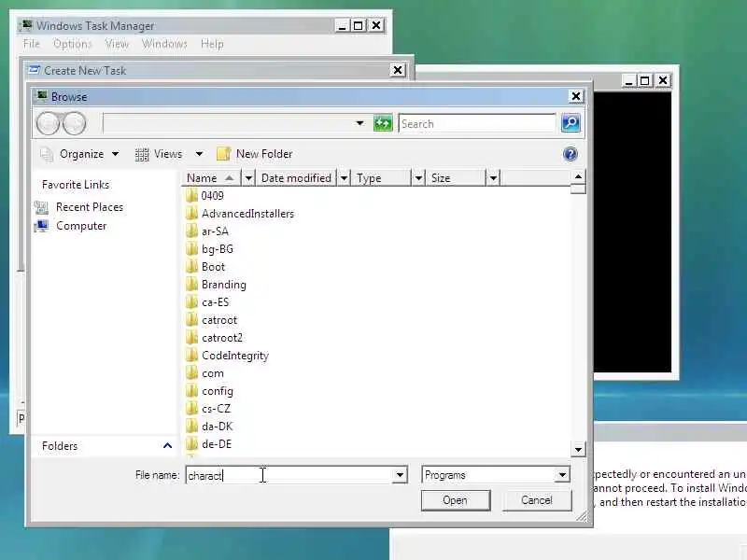Select the Recent Places favorite link
Image resolution: width=747 pixels, height=560 pixels.
(x=79, y=207)
